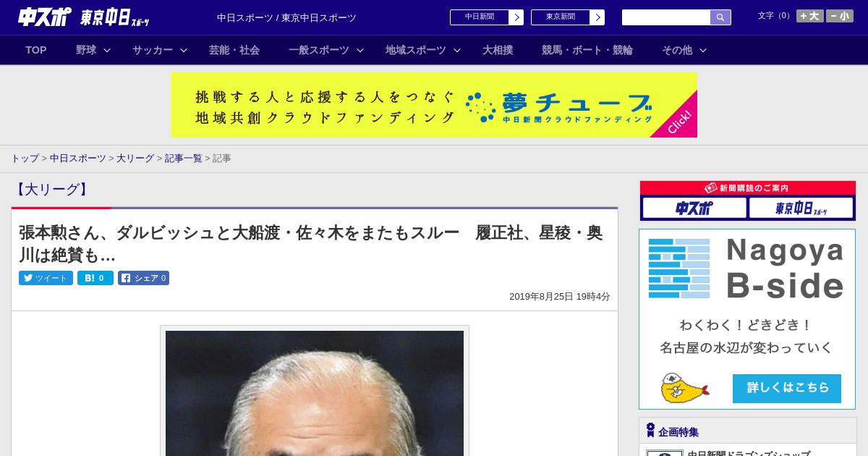868x456 pixels.
Task: Click the 企画特集 section heading
Action: [678, 432]
